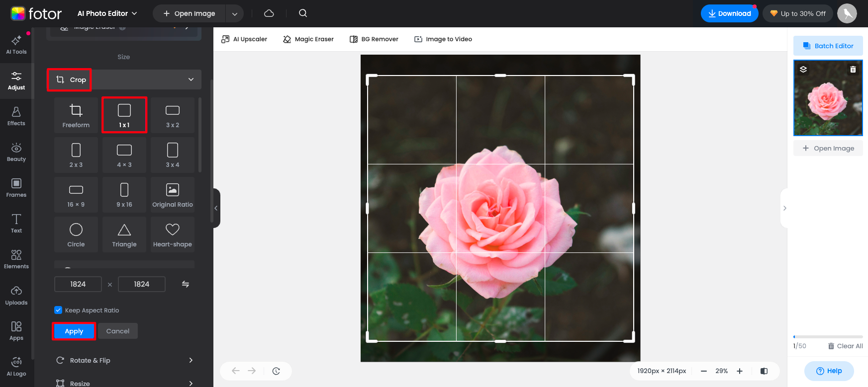Choose the 9x16 crop ratio
The width and height of the screenshot is (868, 387).
coord(124,195)
